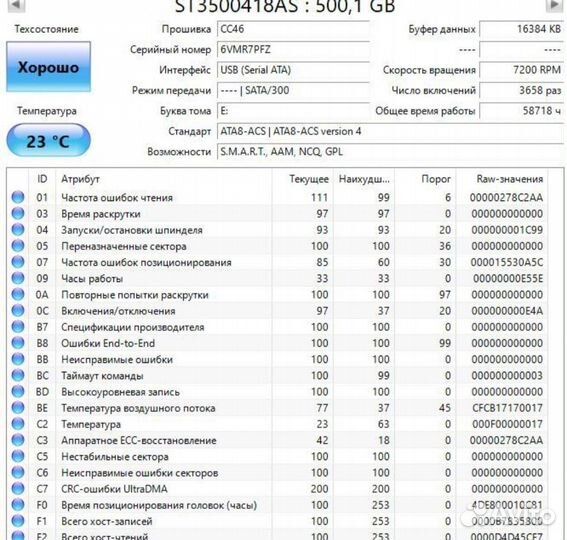Click the Режим передачи field SATA/300
The image size is (567, 540).
click(293, 90)
